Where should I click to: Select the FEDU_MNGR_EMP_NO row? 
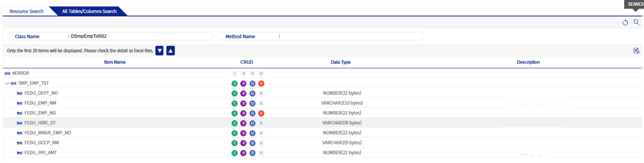click(x=48, y=133)
